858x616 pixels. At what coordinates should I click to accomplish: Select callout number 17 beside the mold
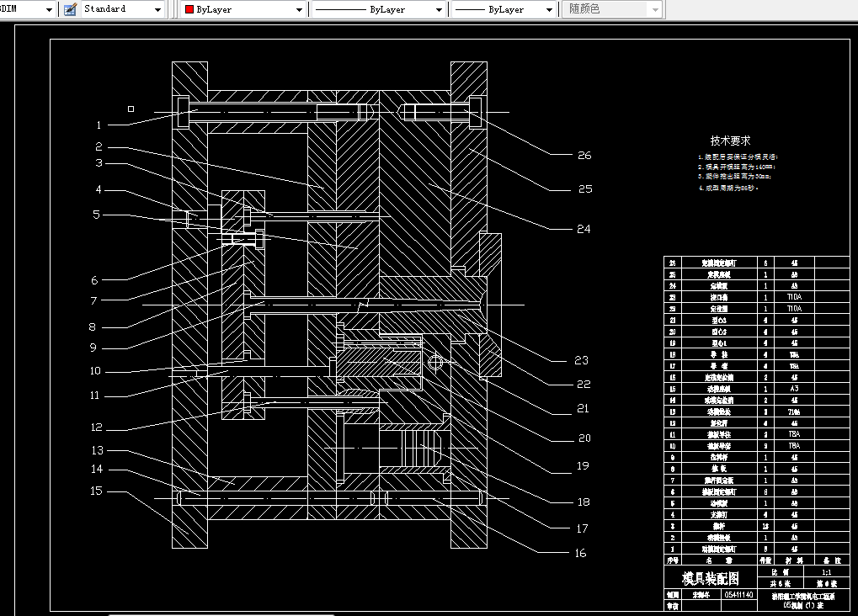tap(582, 529)
